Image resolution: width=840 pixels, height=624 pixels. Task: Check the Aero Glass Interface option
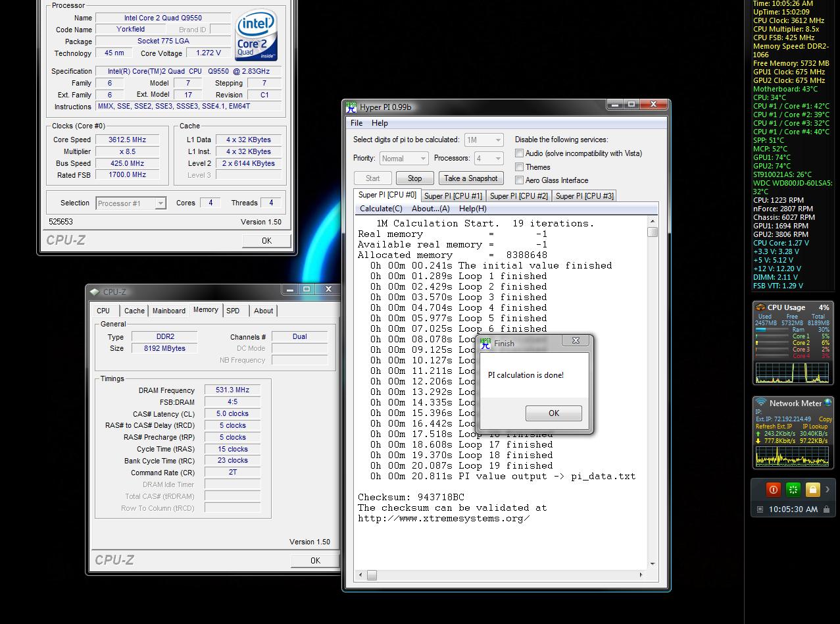coord(519,180)
